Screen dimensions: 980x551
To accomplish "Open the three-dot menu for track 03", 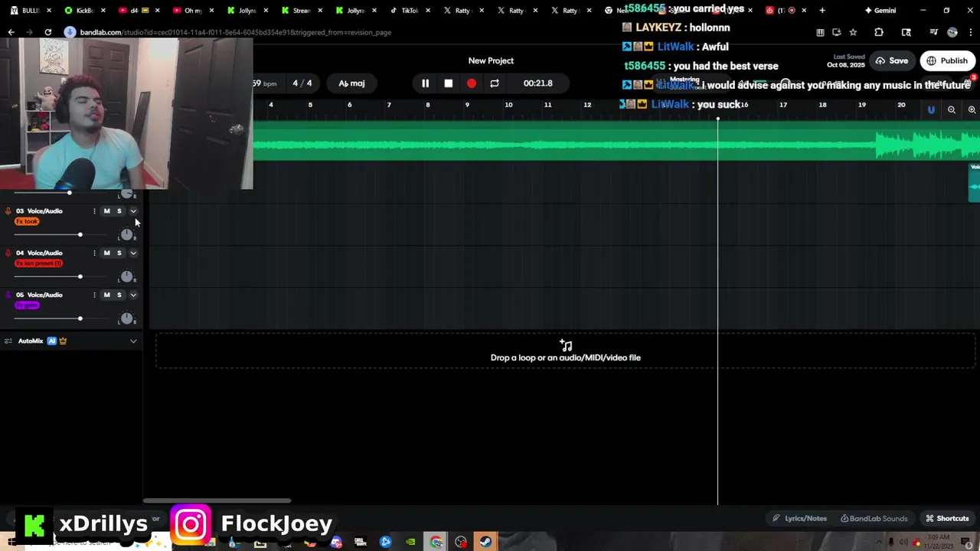I will 94,211.
